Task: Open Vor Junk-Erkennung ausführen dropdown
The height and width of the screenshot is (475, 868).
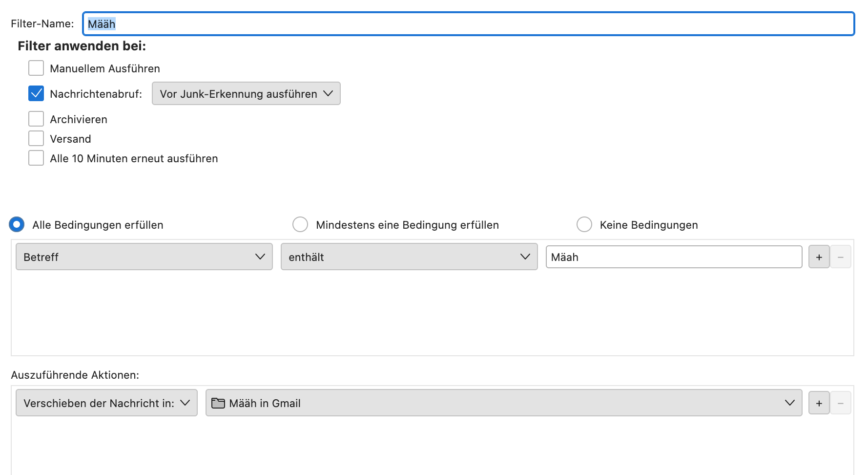Action: point(246,94)
